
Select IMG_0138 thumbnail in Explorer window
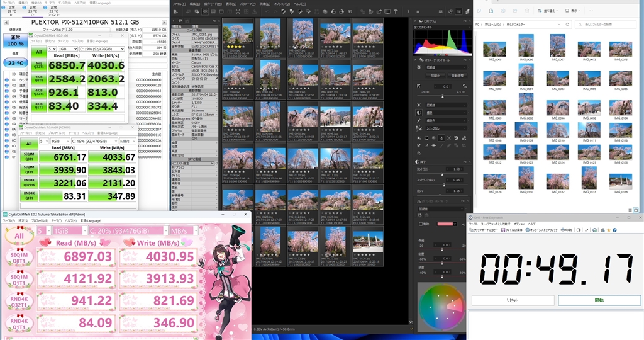621,183
